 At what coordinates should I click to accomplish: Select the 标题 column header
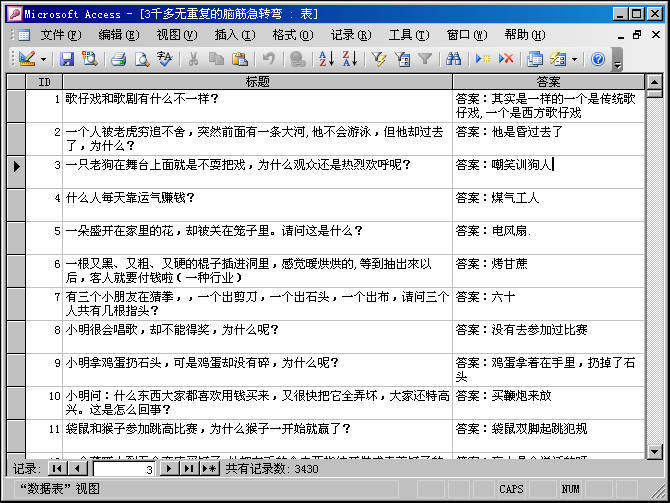257,82
